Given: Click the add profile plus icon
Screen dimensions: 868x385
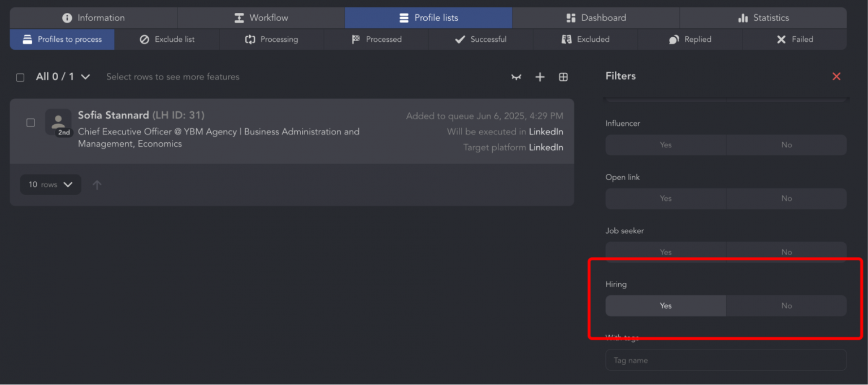Looking at the screenshot, I should pyautogui.click(x=540, y=77).
